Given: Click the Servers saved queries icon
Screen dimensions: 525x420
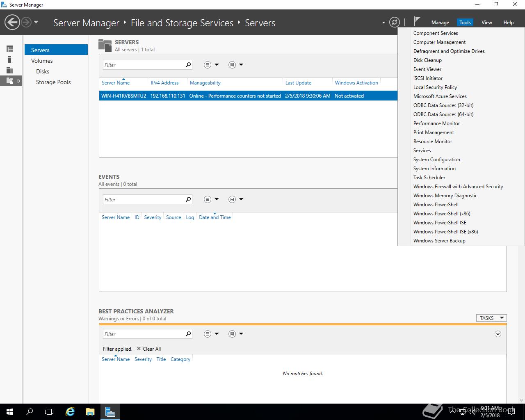Looking at the screenshot, I should click(232, 65).
